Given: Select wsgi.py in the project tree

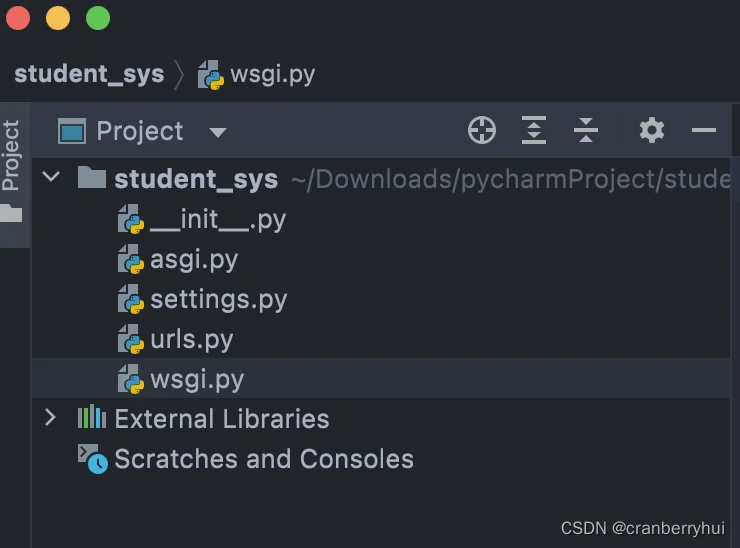Looking at the screenshot, I should pyautogui.click(x=381, y=379).
